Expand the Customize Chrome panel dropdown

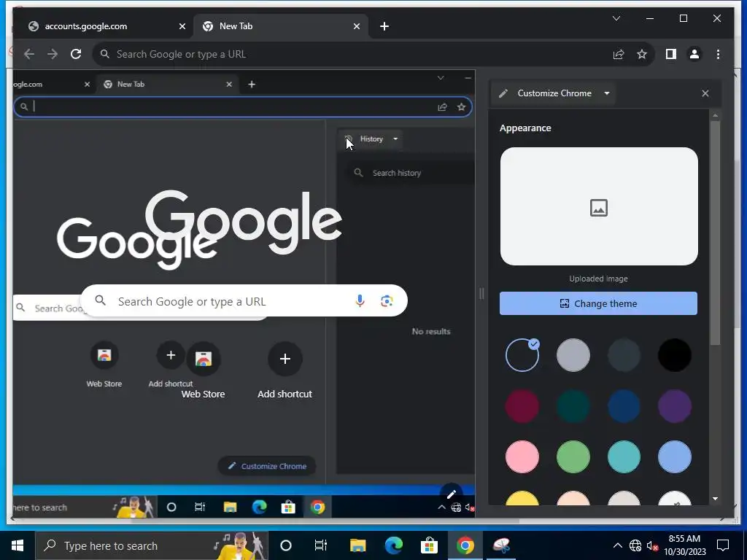click(x=606, y=93)
